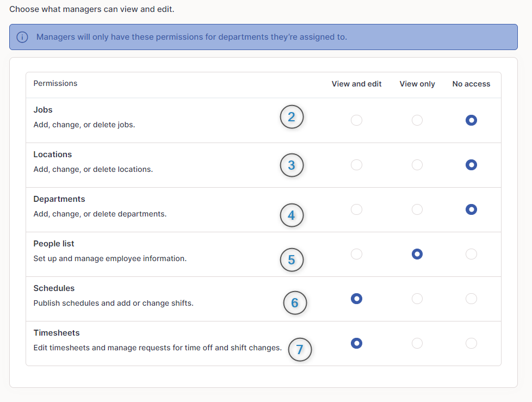Viewport: 532px width, 402px height.
Task: Set People list to No access
Action: tap(471, 254)
